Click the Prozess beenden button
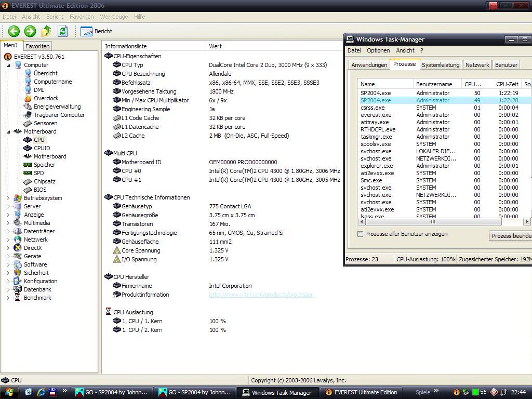This screenshot has height=399, width=532. coord(511,236)
